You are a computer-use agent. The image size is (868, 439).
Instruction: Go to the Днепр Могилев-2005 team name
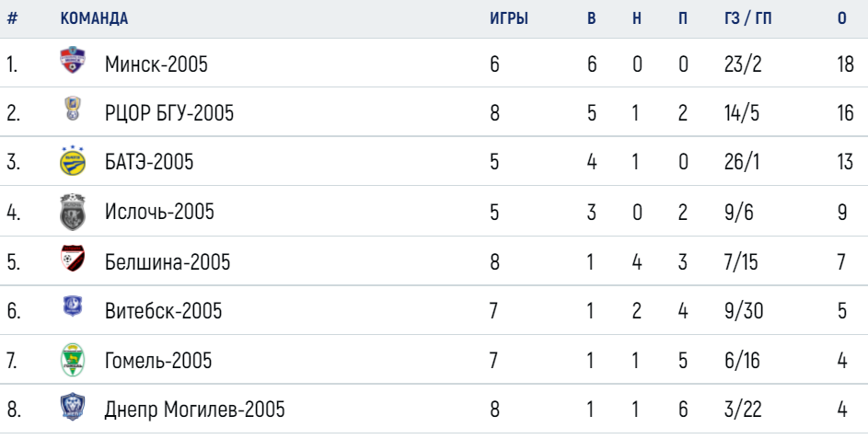point(195,410)
